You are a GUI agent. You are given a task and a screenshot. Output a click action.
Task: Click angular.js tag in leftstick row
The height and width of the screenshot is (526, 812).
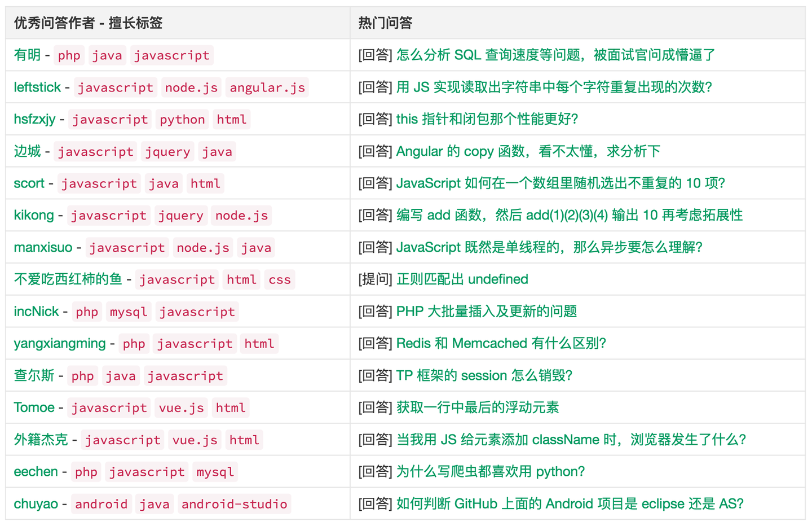tap(267, 87)
